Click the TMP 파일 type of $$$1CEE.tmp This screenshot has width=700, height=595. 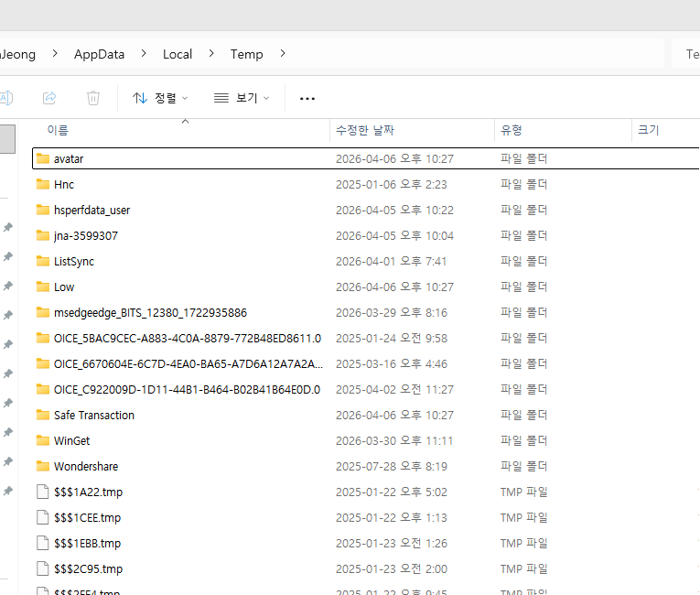[x=523, y=518]
